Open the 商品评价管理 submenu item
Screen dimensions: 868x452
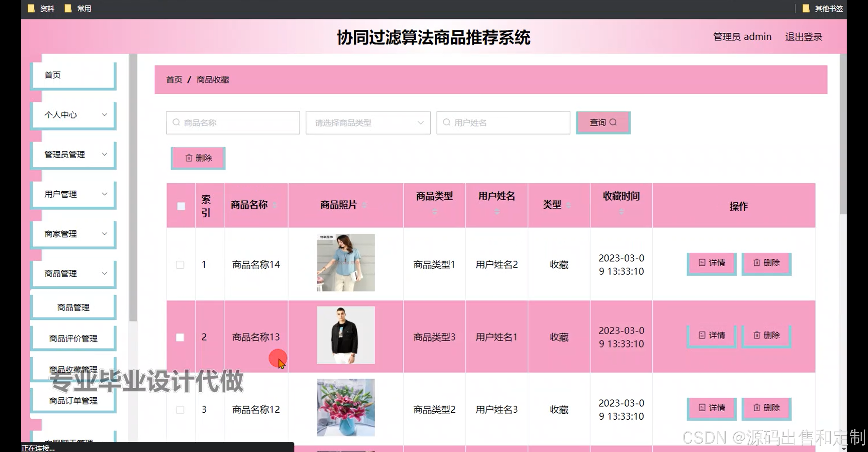tap(73, 338)
